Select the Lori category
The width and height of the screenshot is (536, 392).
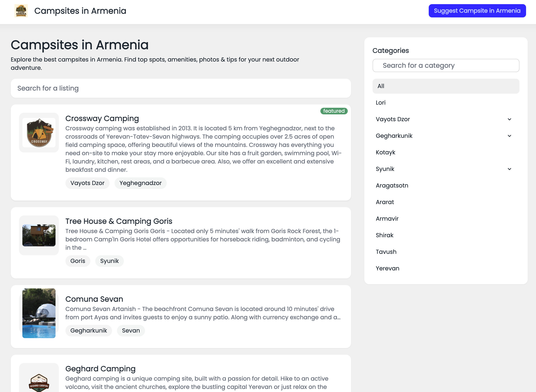(381, 103)
